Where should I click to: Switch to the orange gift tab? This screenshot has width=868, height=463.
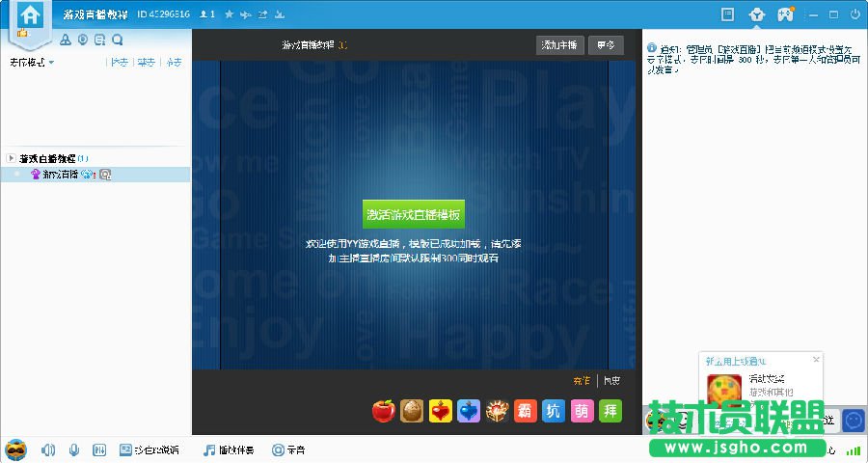[582, 380]
